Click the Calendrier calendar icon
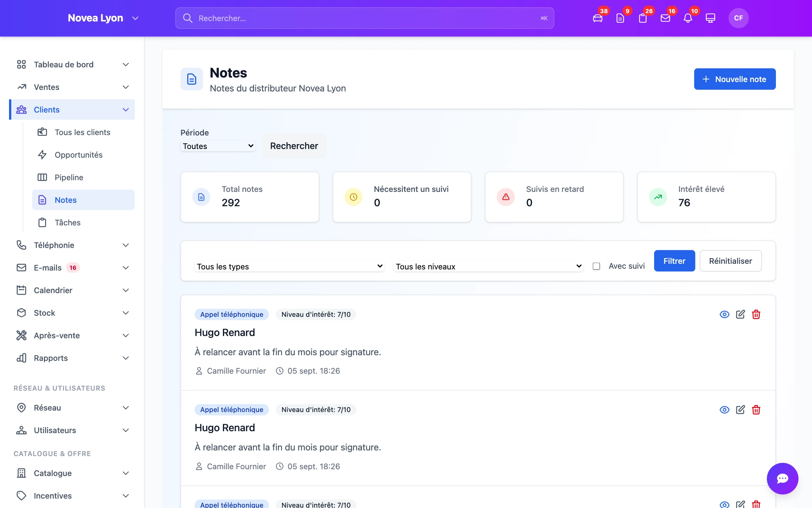812x508 pixels. [x=21, y=290]
